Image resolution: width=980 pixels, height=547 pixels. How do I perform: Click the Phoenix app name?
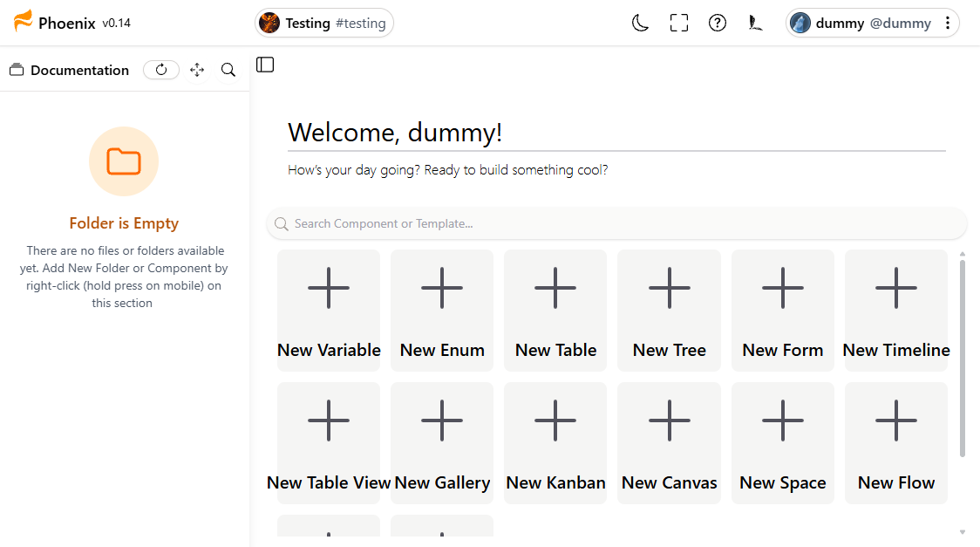pos(67,24)
